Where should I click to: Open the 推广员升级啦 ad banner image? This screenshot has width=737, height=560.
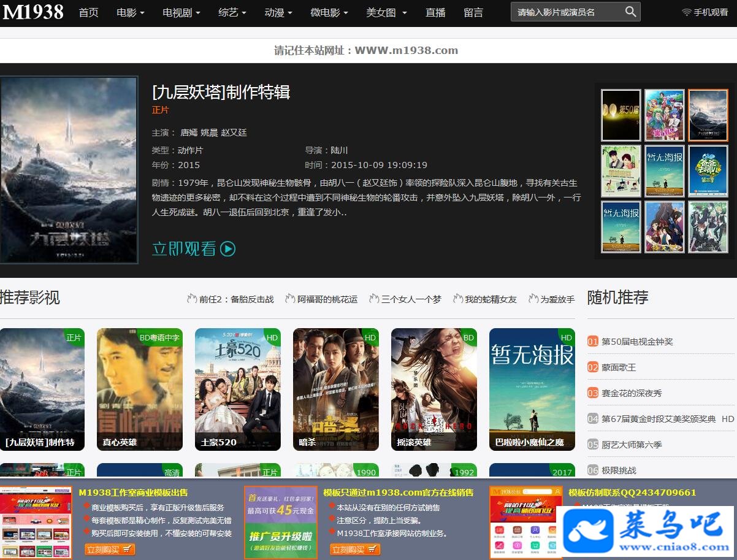tap(281, 523)
